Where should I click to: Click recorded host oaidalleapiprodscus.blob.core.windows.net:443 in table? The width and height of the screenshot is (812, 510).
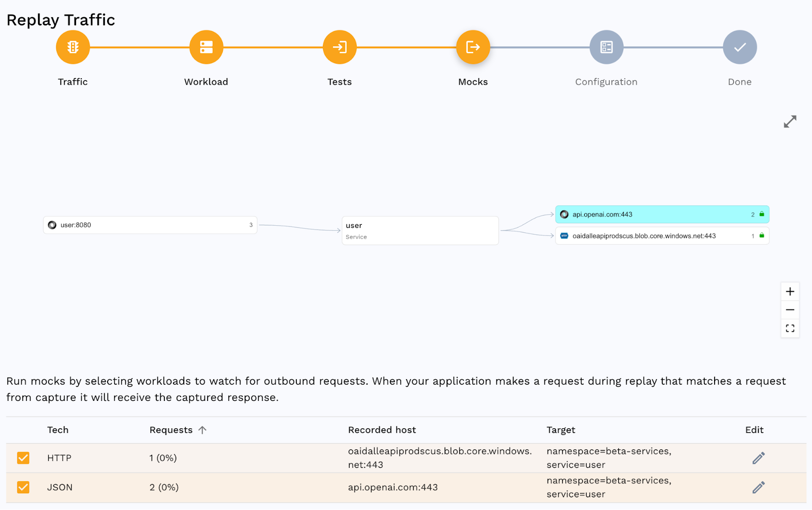tap(440, 458)
